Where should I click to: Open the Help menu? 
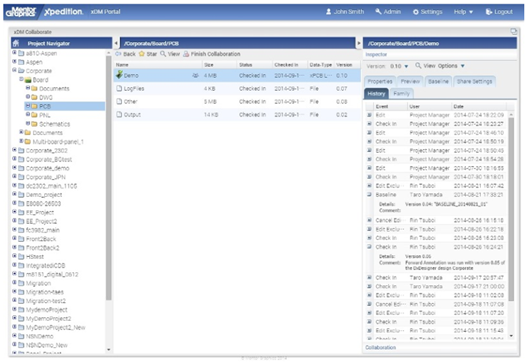(x=463, y=12)
